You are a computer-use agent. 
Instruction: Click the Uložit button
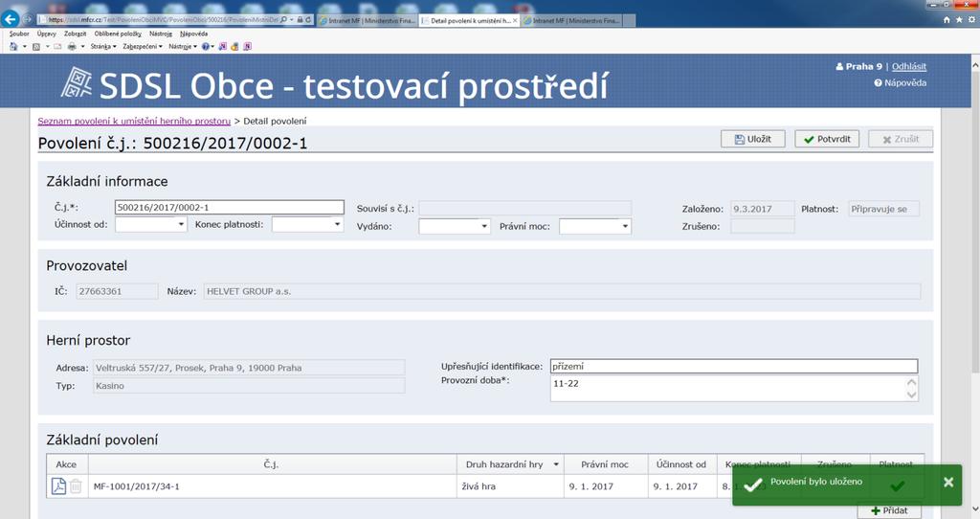[x=753, y=139]
